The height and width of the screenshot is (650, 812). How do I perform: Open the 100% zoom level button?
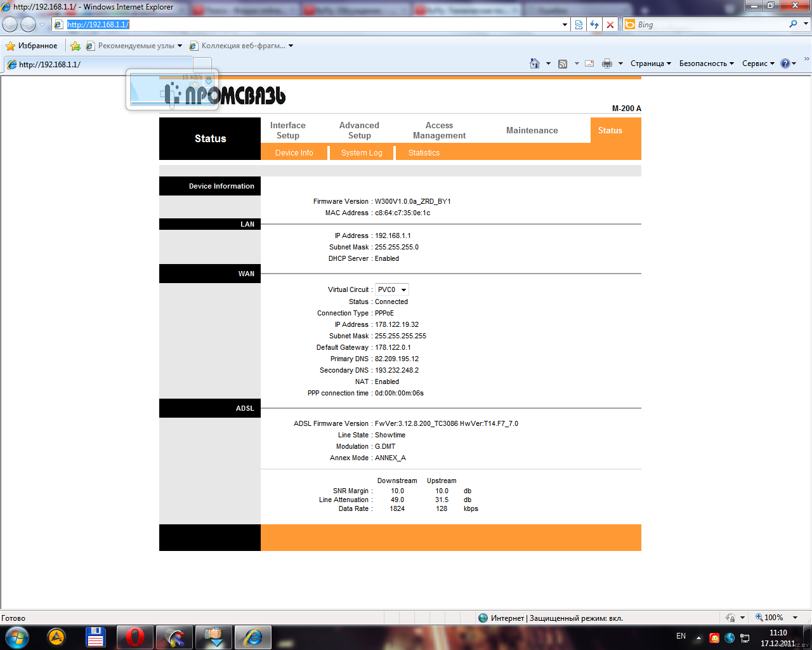(x=769, y=618)
